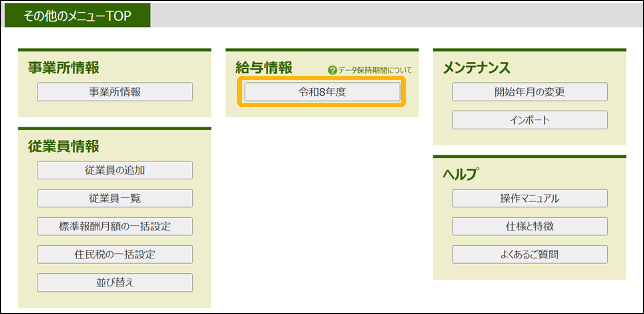Open the 操作マニュアル help button

click(529, 198)
